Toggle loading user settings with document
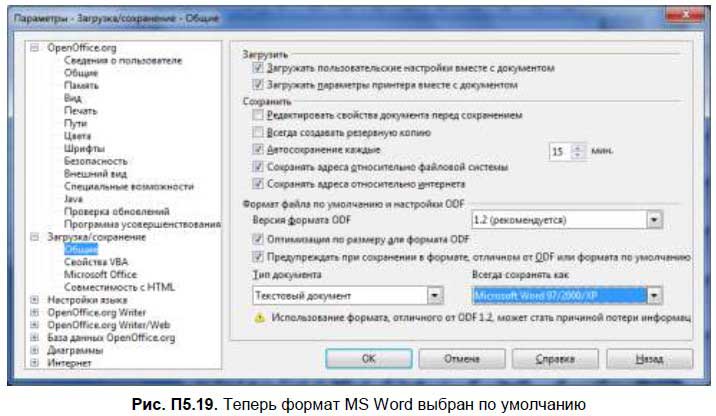This screenshot has height=416, width=716. (x=258, y=68)
